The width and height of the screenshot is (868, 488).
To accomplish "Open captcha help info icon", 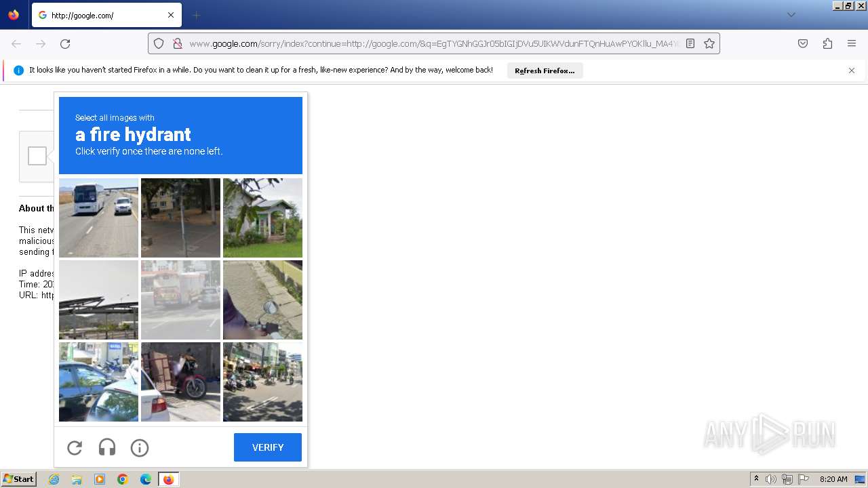I will click(140, 447).
